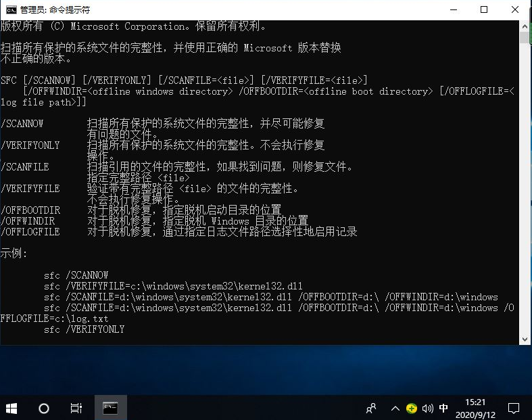Open the Action Center notification icon

tap(514, 408)
